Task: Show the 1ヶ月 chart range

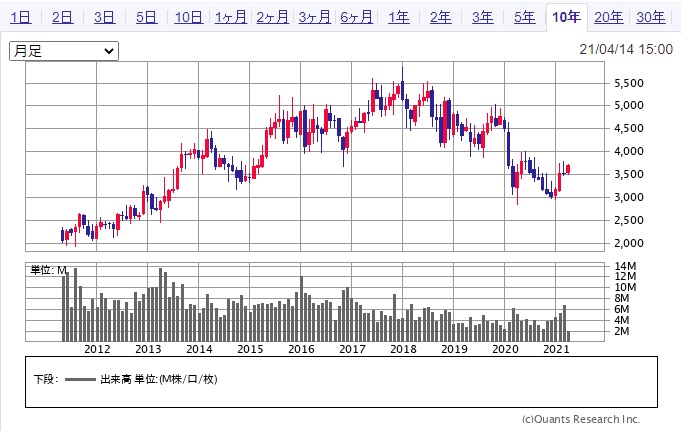Action: point(231,17)
